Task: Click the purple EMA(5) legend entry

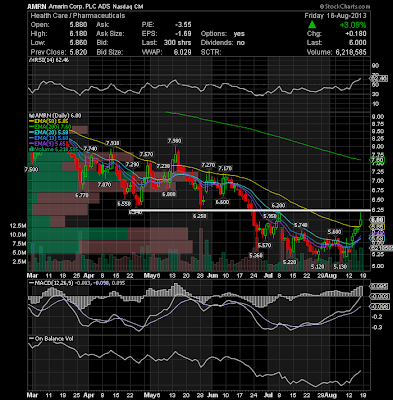Action: click(x=47, y=144)
